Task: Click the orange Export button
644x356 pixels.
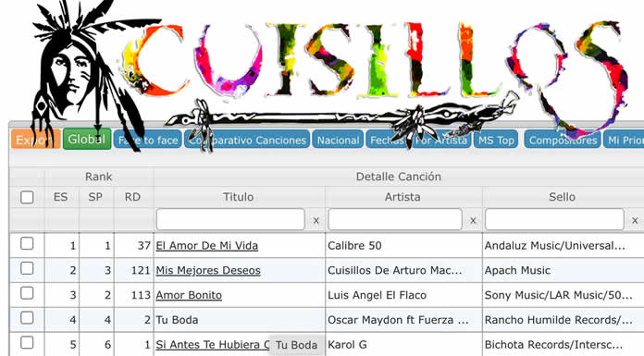Action: pyautogui.click(x=36, y=140)
